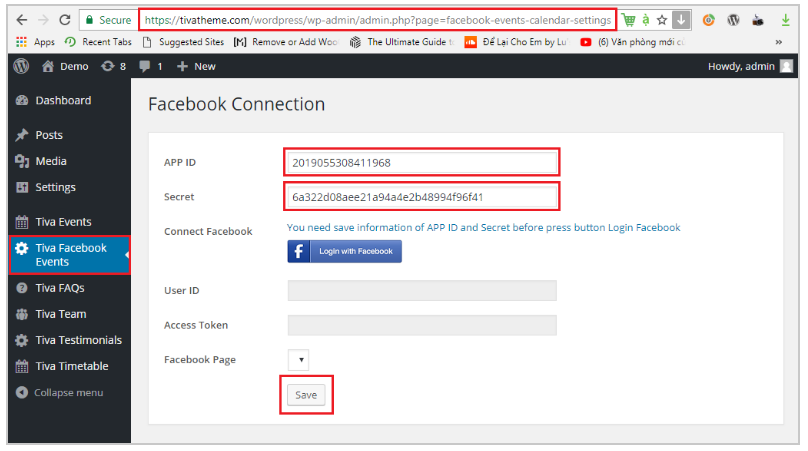This screenshot has height=451, width=808.
Task: Open Recent Tabs bookmark
Action: 98,42
